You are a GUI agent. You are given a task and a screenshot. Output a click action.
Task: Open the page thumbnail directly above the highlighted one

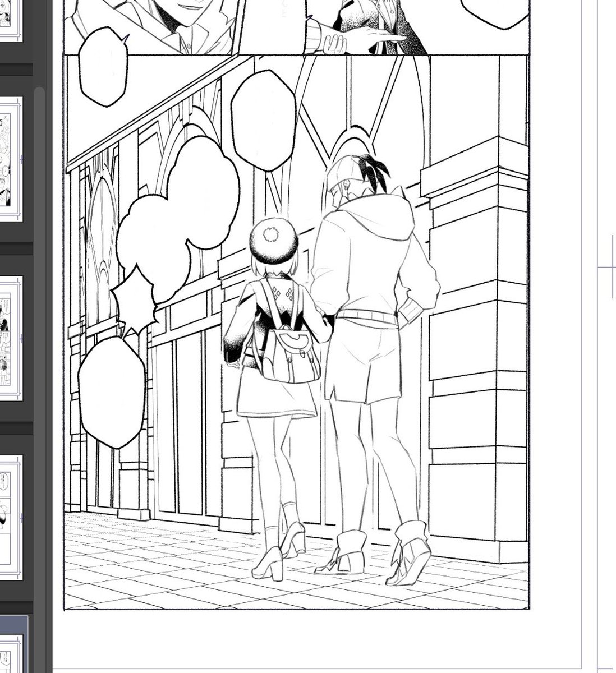(x=10, y=517)
